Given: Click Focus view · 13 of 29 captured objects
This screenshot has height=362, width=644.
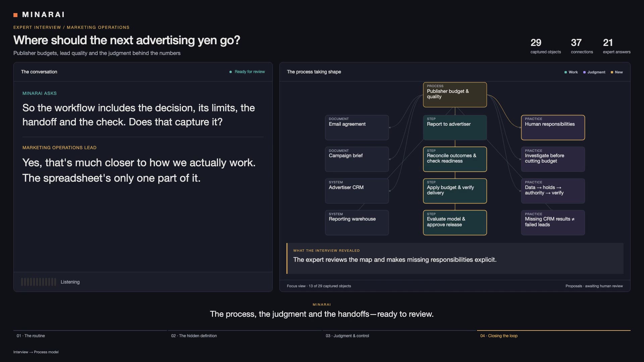Looking at the screenshot, I should 319,286.
